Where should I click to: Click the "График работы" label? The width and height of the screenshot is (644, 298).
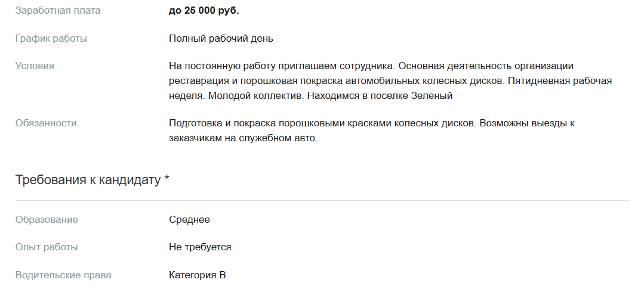click(x=51, y=39)
